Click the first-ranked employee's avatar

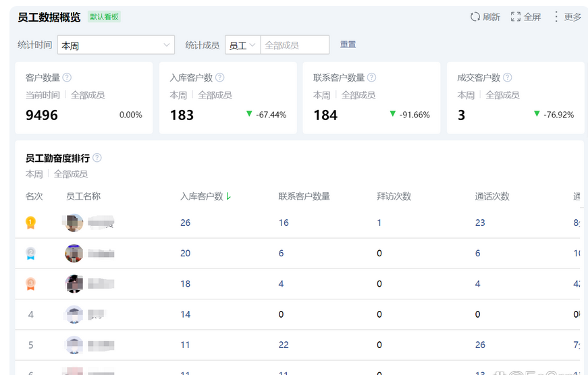point(74,223)
